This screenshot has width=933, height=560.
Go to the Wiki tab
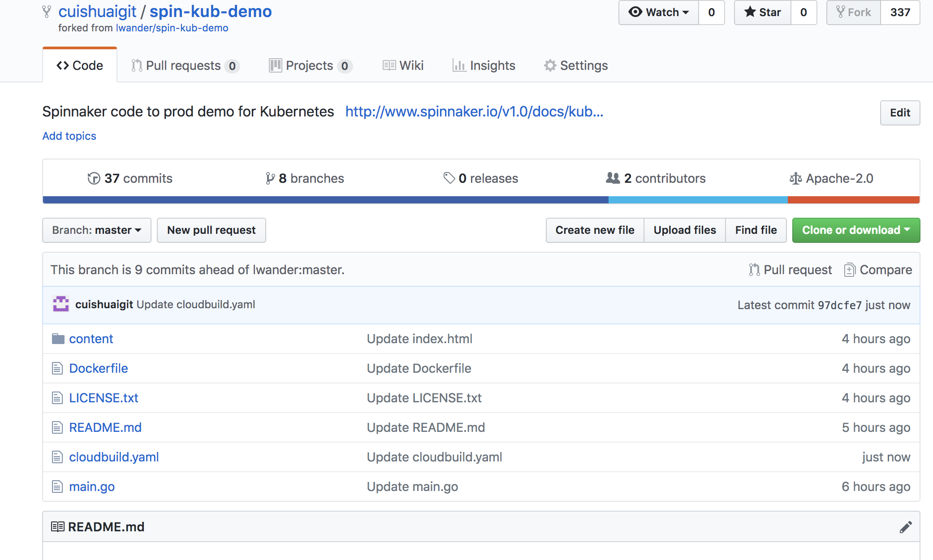click(x=403, y=65)
